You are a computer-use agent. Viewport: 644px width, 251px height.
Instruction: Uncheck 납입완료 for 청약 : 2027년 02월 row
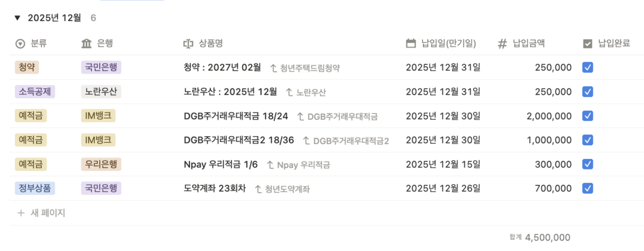click(588, 68)
